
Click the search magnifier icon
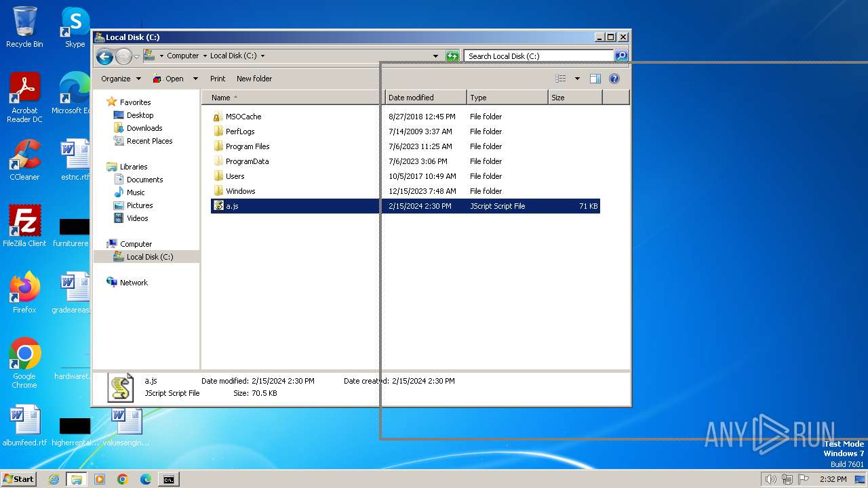(x=621, y=56)
